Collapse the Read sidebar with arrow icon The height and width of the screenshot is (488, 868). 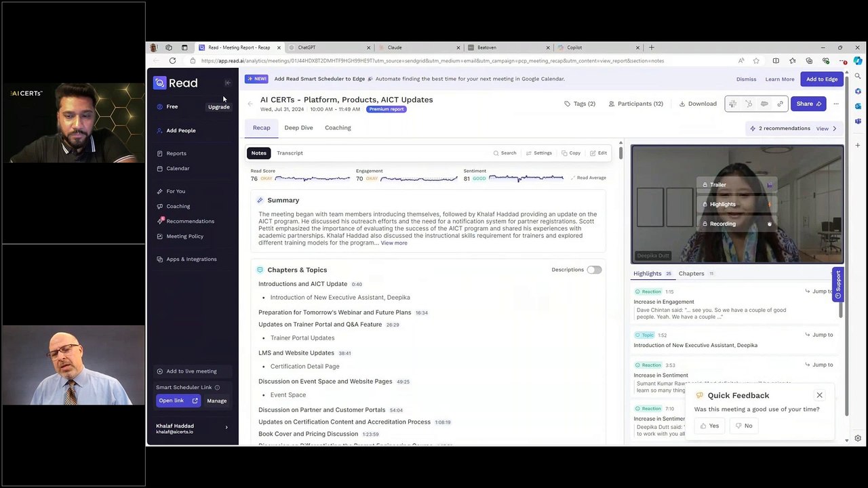[x=228, y=83]
